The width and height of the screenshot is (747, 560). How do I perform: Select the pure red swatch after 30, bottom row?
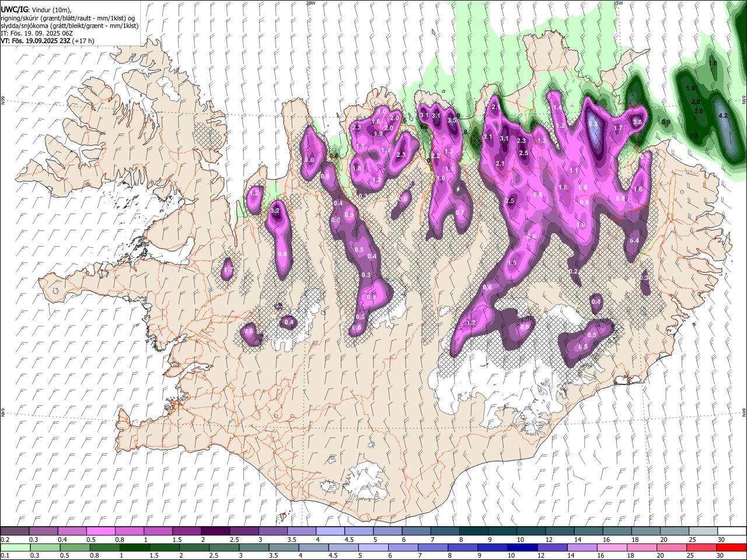click(731, 547)
